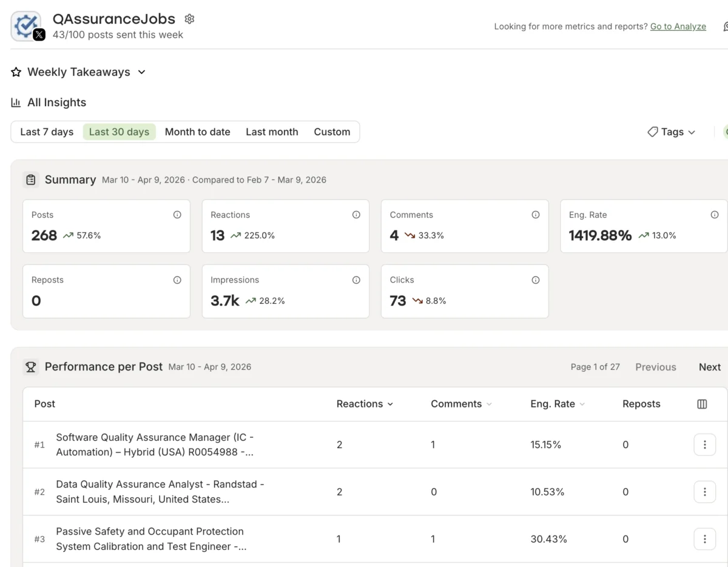Sort by the Comments column header

pyautogui.click(x=461, y=404)
